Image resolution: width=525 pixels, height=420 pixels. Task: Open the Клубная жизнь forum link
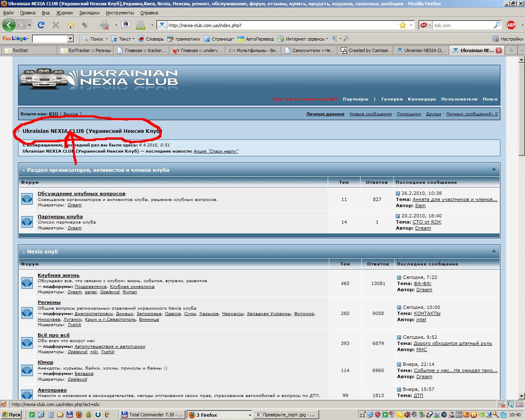point(59,275)
